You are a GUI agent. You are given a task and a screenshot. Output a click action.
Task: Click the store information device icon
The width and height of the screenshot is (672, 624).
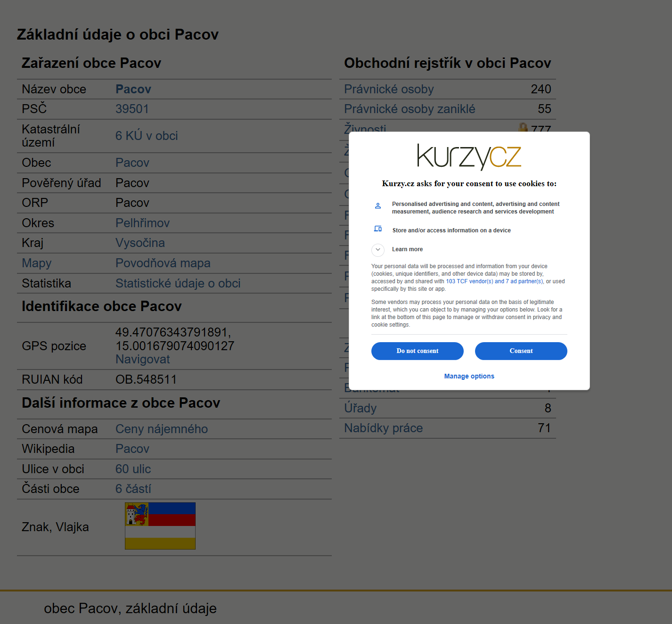pyautogui.click(x=378, y=229)
